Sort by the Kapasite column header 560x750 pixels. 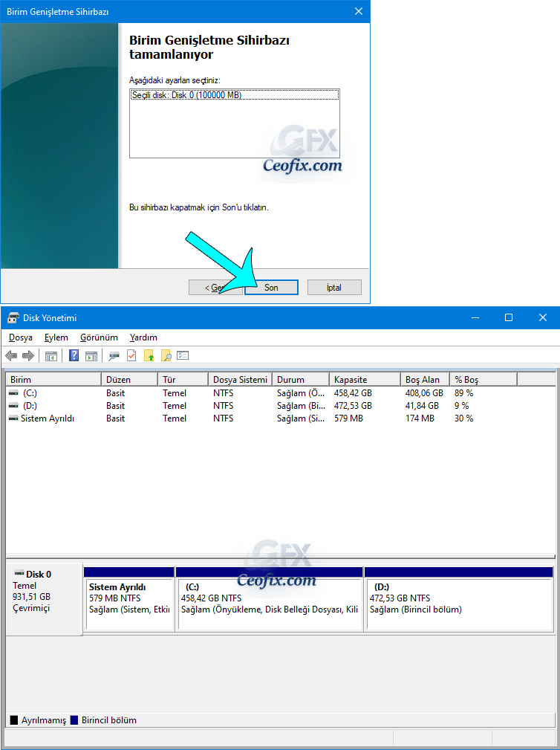coord(365,380)
